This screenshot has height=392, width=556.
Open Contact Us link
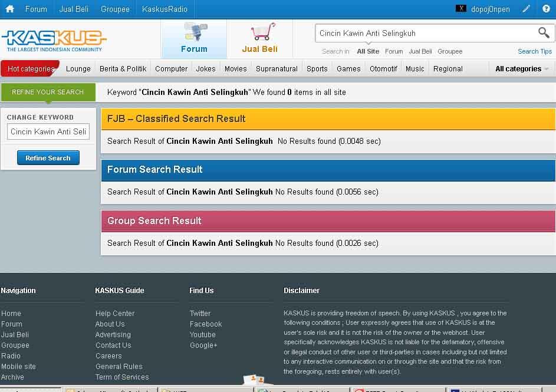pos(113,345)
